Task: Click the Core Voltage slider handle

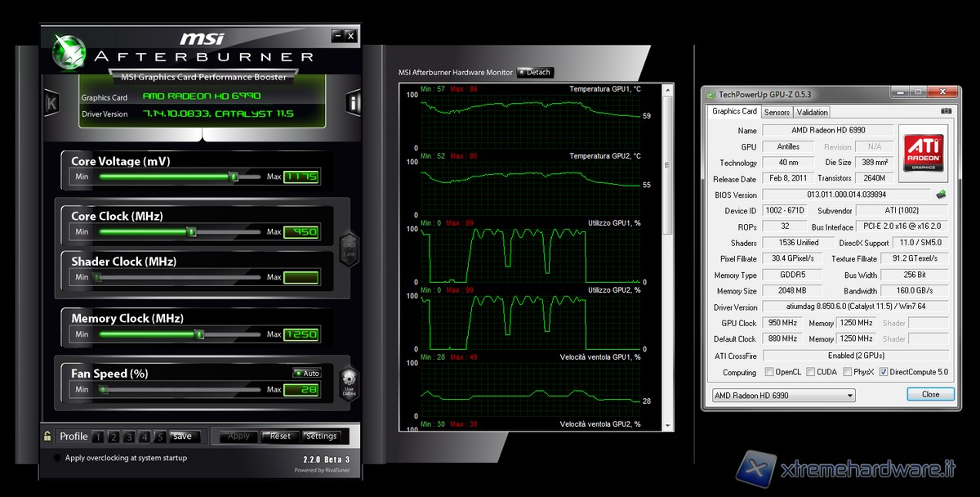Action: pyautogui.click(x=233, y=176)
